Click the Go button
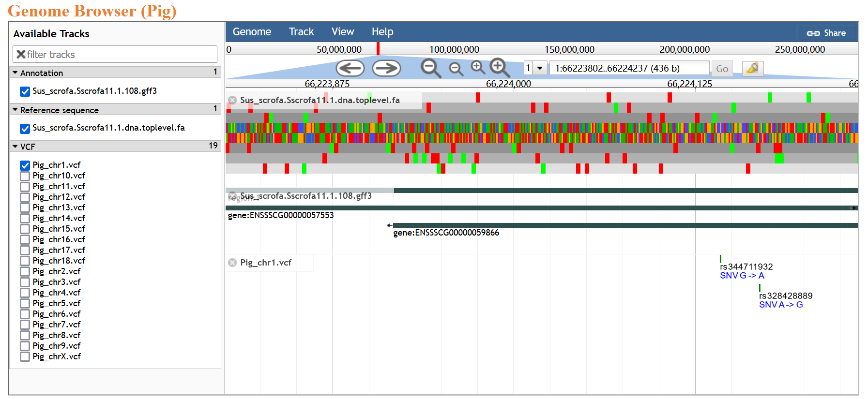The height and width of the screenshot is (399, 868). point(722,69)
